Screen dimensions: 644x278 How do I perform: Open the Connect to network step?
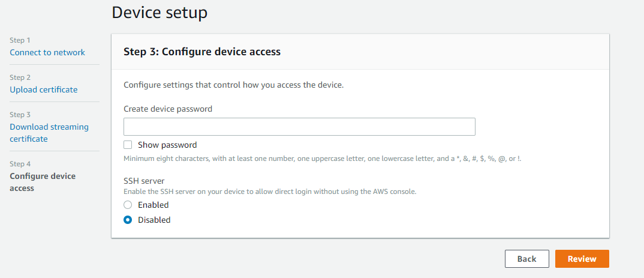click(x=47, y=52)
